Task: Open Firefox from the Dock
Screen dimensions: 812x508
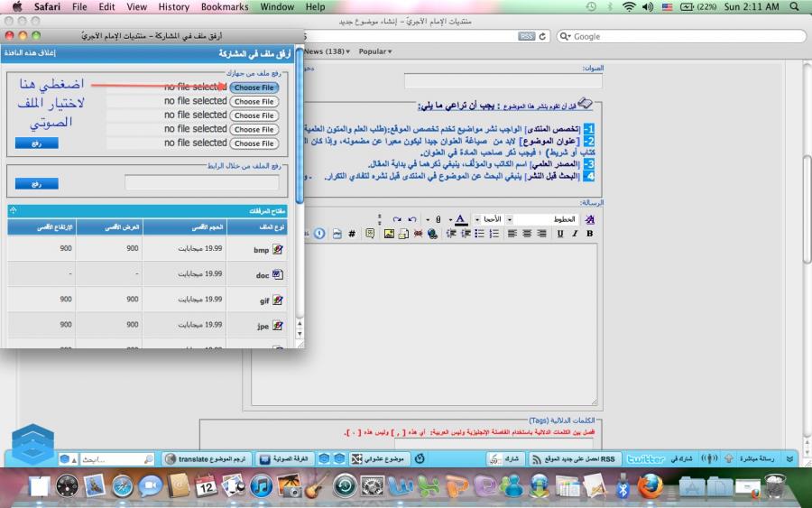Action: [x=650, y=486]
